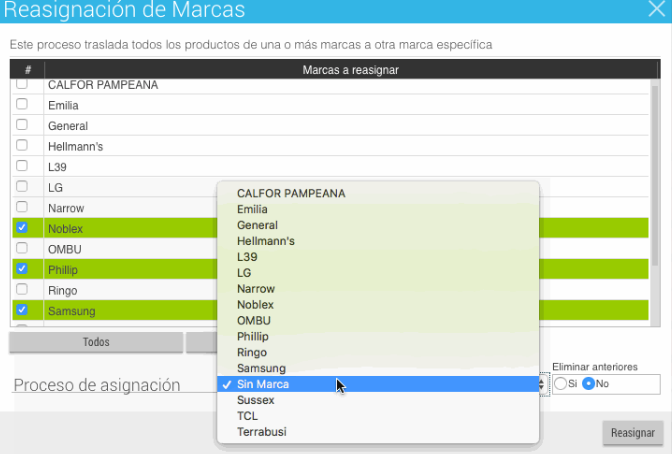
Task: Check the Ringo brand checkbox
Action: [22, 289]
